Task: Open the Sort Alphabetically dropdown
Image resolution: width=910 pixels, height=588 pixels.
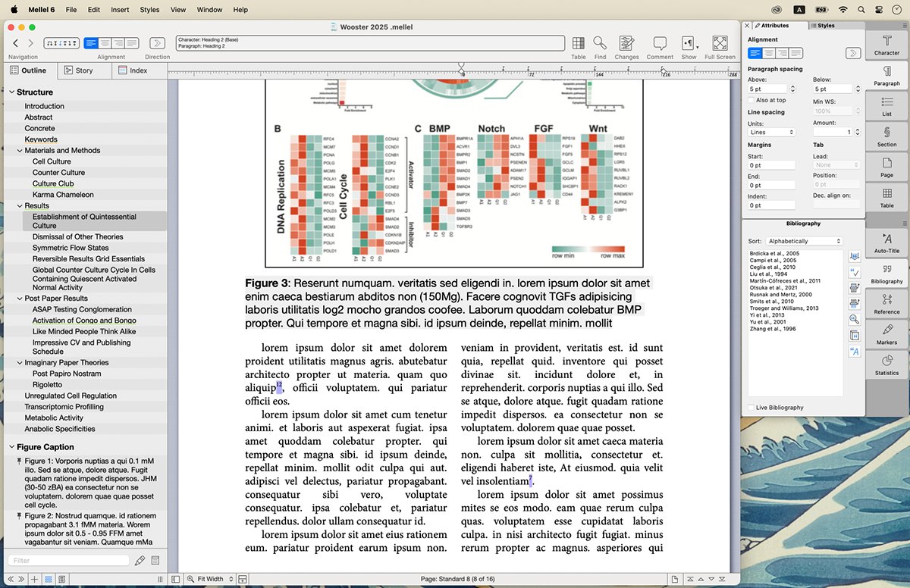Action: pyautogui.click(x=804, y=241)
